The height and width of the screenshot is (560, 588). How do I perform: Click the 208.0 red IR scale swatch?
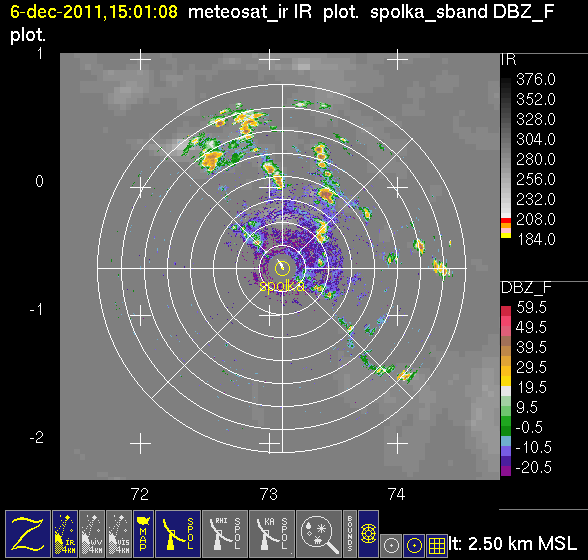click(x=506, y=220)
